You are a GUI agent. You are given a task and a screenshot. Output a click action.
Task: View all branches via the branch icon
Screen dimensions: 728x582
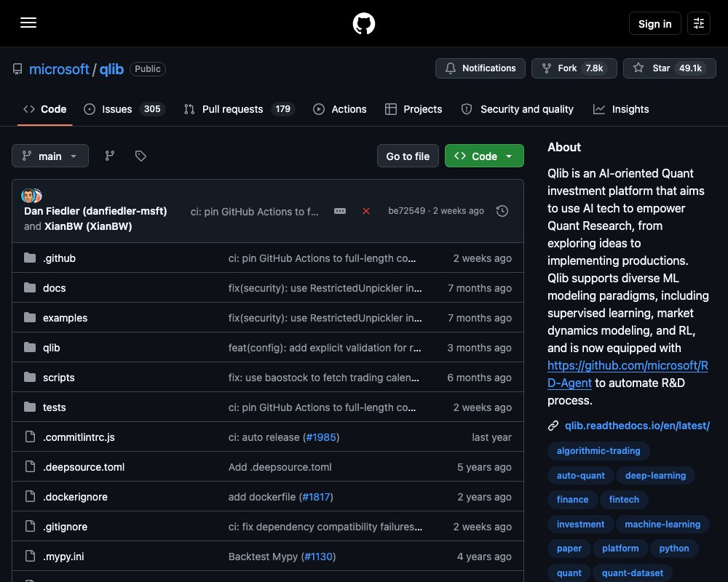(x=110, y=156)
